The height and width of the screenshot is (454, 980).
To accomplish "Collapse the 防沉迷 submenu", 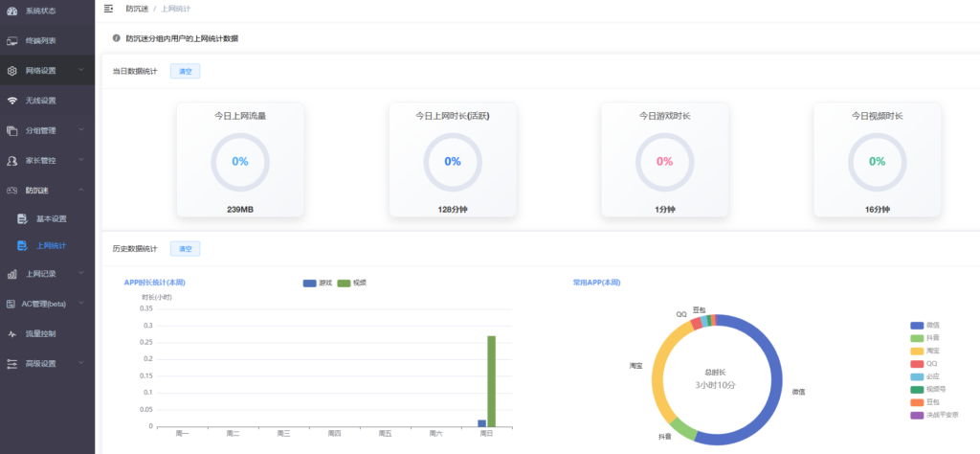I will [x=47, y=190].
